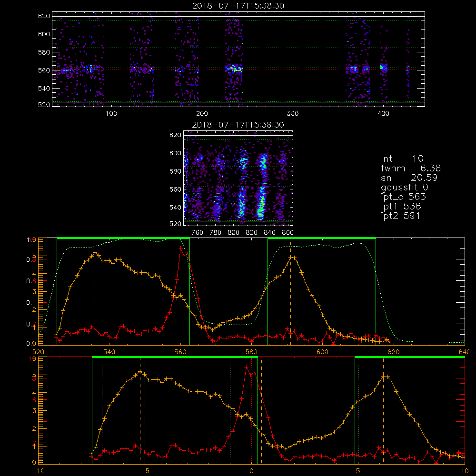This screenshot has height=476, width=476.
Task: Select the 'ipt2 591' readout line
Action: (x=401, y=216)
